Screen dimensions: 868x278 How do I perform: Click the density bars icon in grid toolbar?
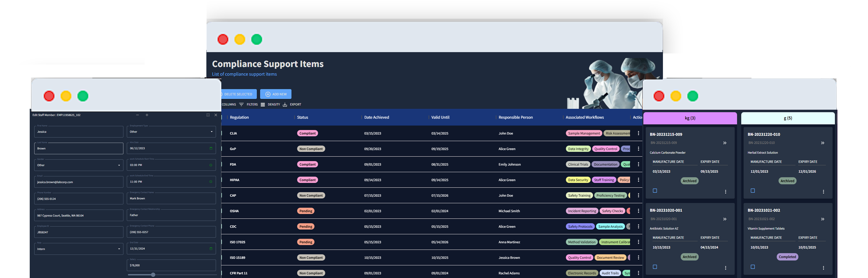pyautogui.click(x=263, y=105)
